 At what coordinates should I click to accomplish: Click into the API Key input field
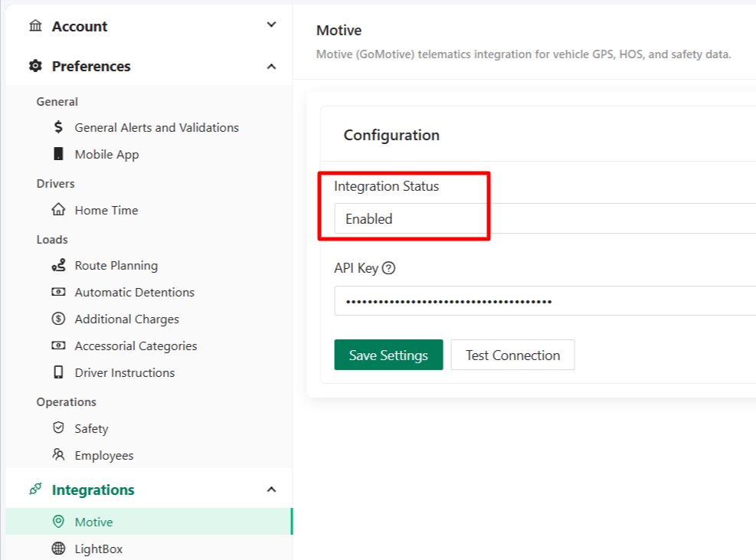545,301
